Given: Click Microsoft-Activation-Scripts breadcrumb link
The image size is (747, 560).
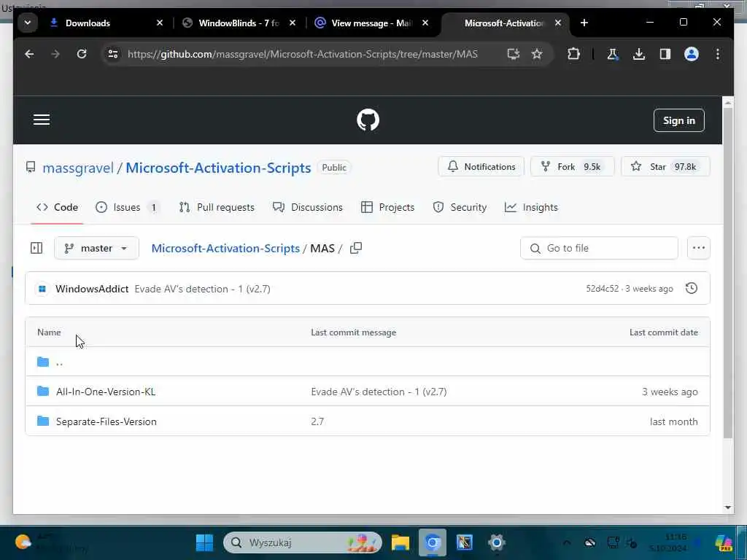Looking at the screenshot, I should [x=225, y=248].
